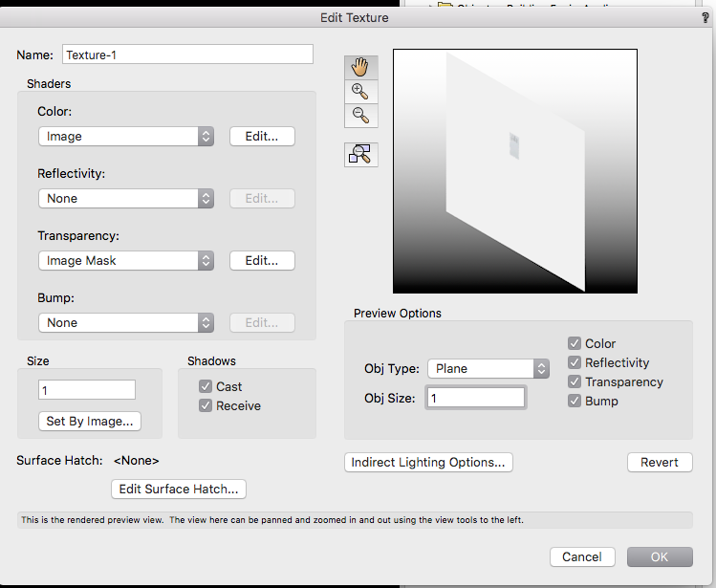Screen dimensions: 716x588
Task: Open the Color shader dropdown
Action: [x=126, y=137]
